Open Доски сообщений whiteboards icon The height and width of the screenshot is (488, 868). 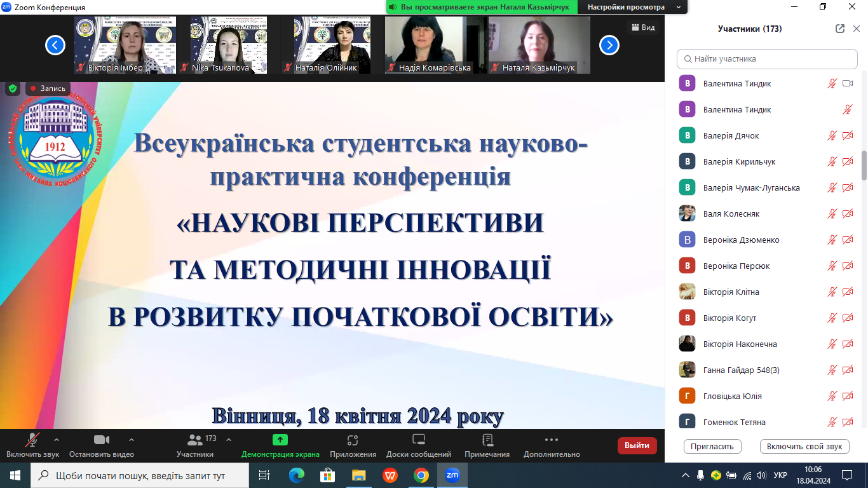(418, 440)
